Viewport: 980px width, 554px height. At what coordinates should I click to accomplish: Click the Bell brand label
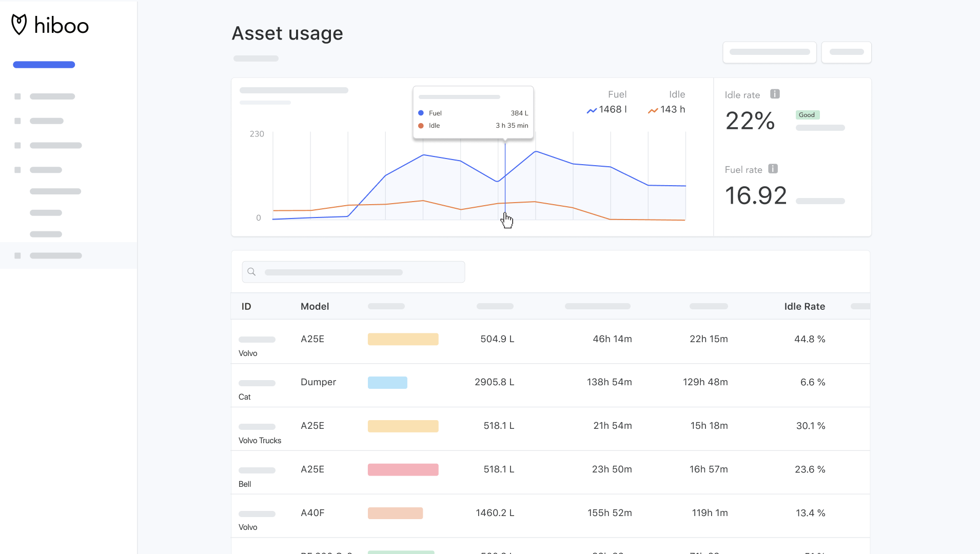coord(245,484)
